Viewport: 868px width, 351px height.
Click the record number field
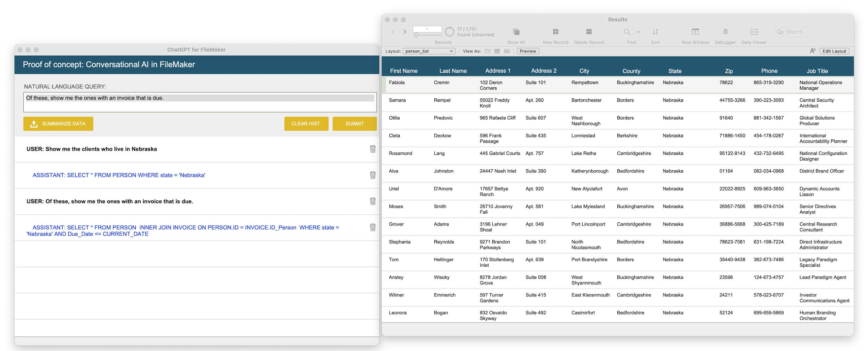point(427,29)
